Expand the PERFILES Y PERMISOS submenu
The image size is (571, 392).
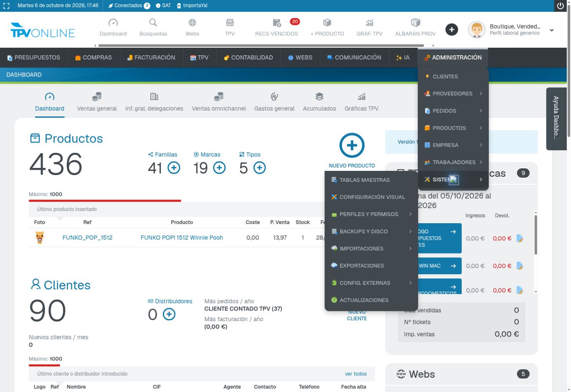click(371, 214)
